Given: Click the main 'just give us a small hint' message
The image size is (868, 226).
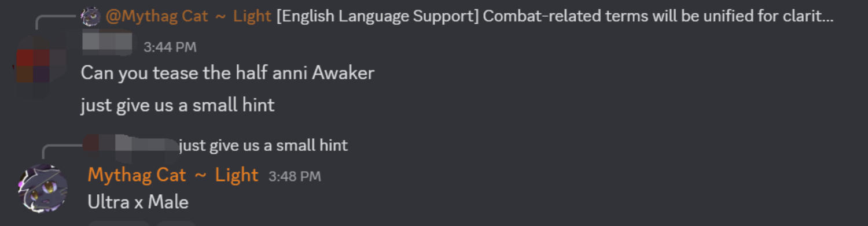Looking at the screenshot, I should click(x=178, y=105).
